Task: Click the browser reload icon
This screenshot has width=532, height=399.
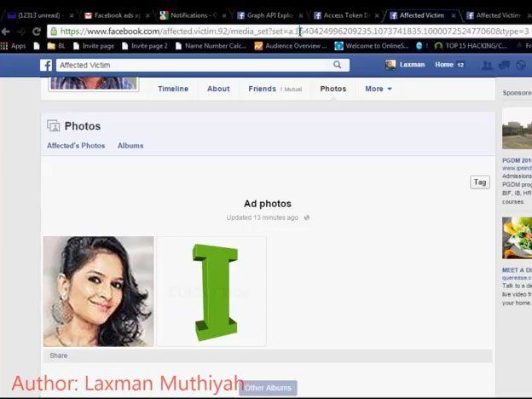Action: click(37, 31)
